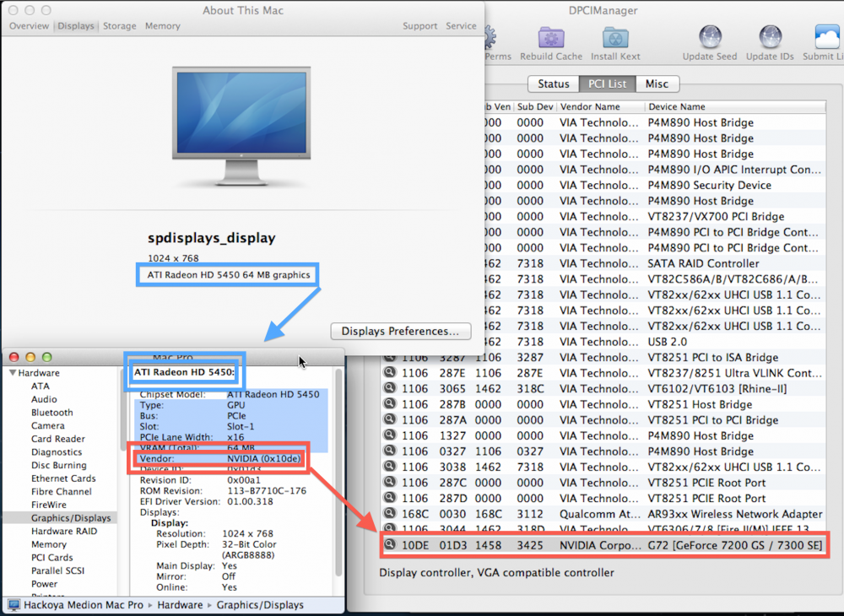
Task: Select the P4M890 I/O APIC Interrupt row
Action: point(656,170)
